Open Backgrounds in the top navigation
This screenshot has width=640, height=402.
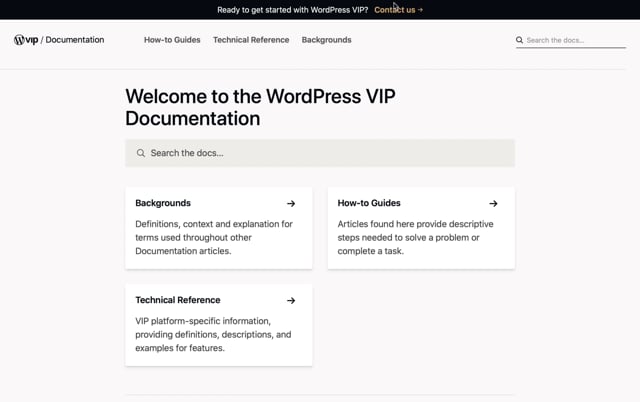pyautogui.click(x=327, y=40)
